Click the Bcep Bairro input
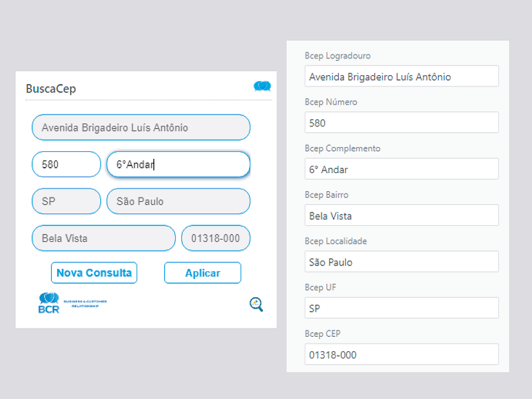Viewport: 532px width, 399px height. 401,216
